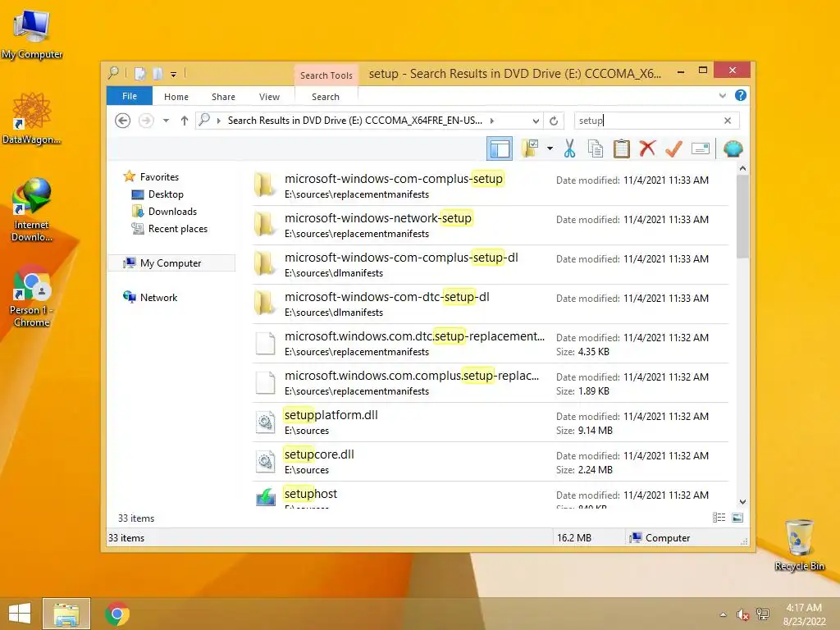Viewport: 840px width, 630px height.
Task: Click the Refresh button beside address bar
Action: pyautogui.click(x=554, y=121)
